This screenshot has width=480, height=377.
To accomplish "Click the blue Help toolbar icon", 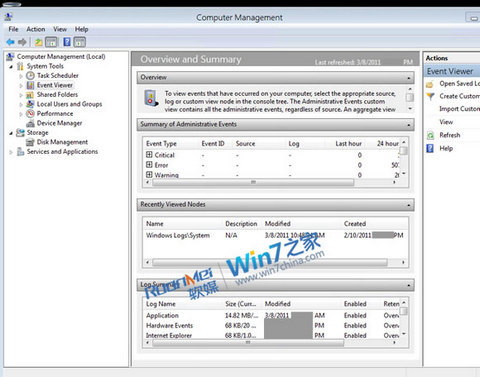I will [x=67, y=42].
